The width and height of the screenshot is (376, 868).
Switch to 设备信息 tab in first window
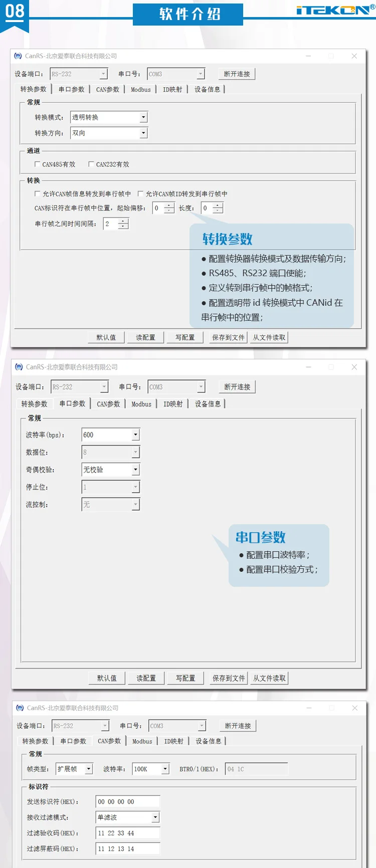(x=207, y=90)
